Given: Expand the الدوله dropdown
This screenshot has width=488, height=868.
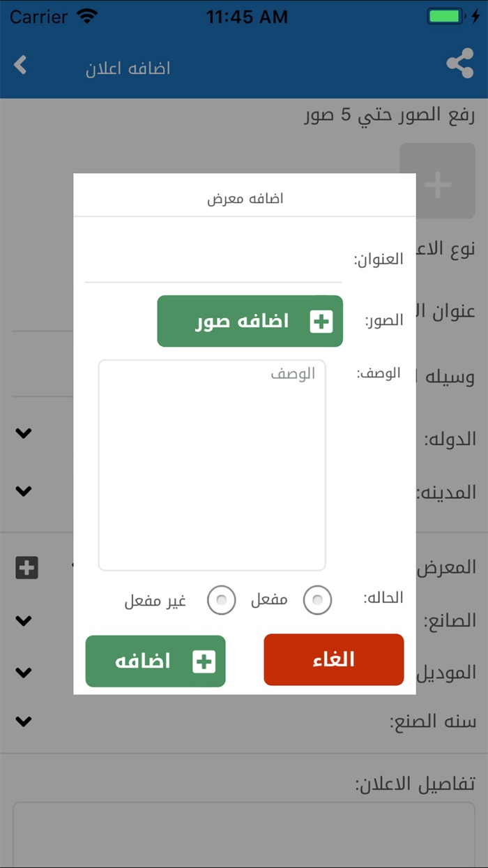Looking at the screenshot, I should [24, 433].
